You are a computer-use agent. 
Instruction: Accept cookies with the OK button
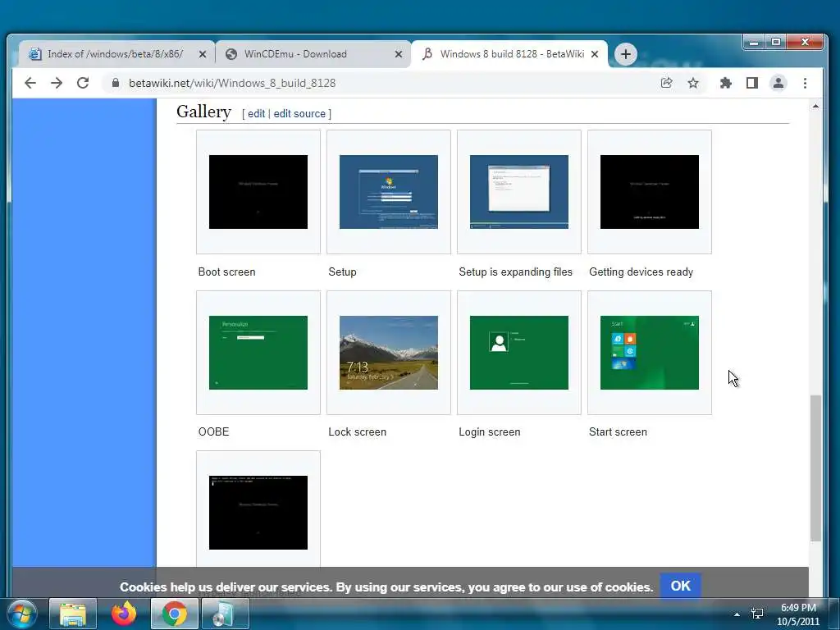pyautogui.click(x=680, y=586)
